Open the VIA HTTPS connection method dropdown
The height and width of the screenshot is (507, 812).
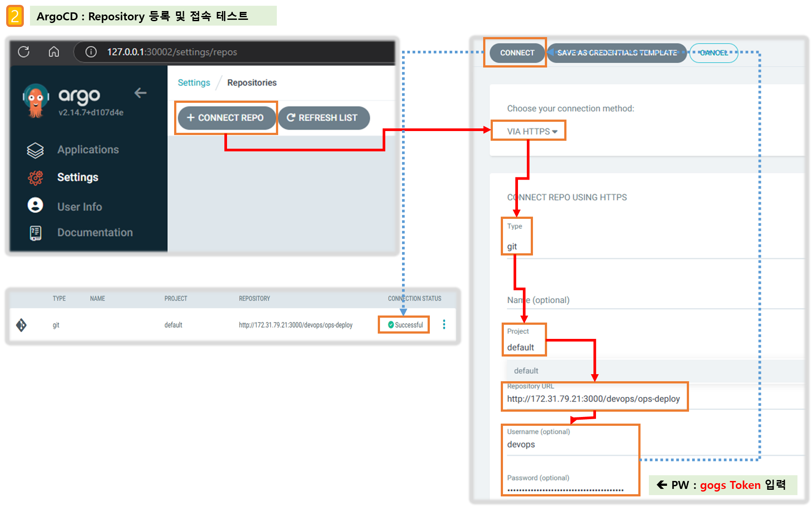pos(532,131)
